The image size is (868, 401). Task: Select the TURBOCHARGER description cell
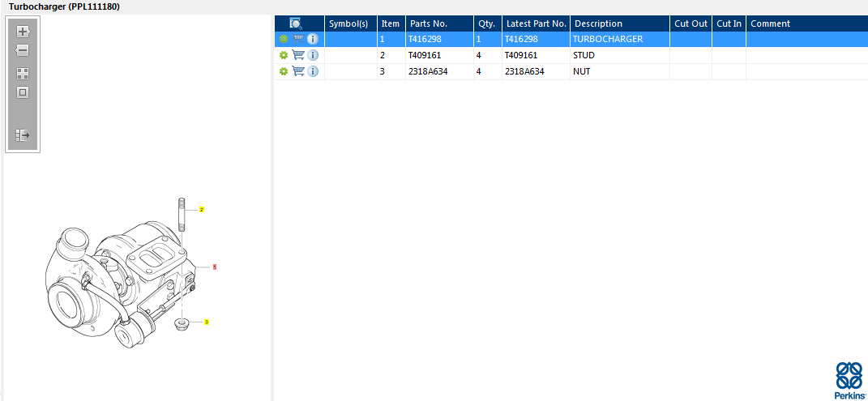point(620,39)
